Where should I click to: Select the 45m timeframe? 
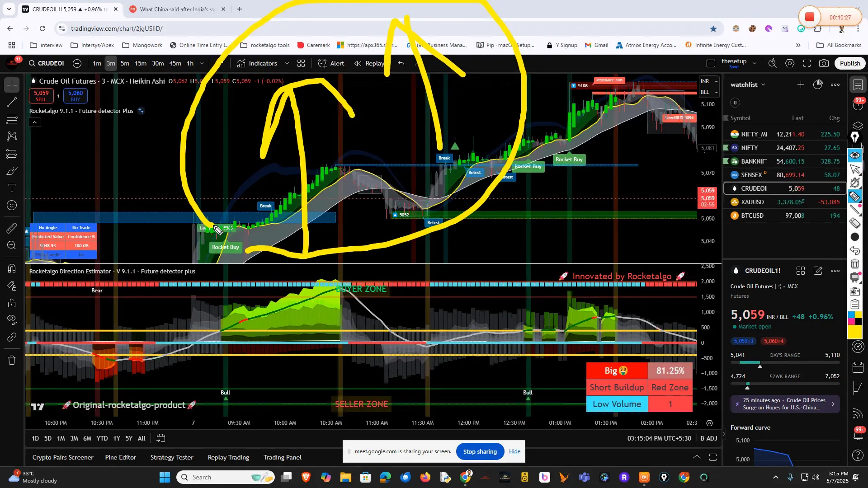point(175,63)
